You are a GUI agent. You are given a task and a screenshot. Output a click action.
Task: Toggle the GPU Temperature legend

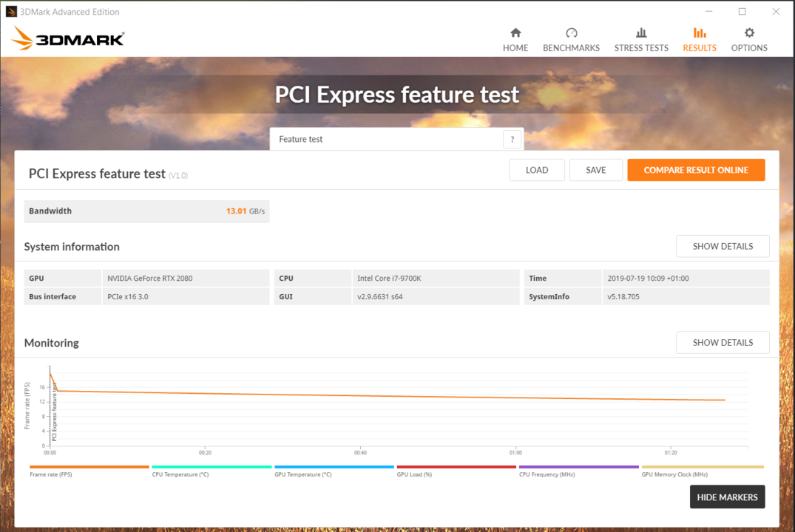(x=334, y=471)
